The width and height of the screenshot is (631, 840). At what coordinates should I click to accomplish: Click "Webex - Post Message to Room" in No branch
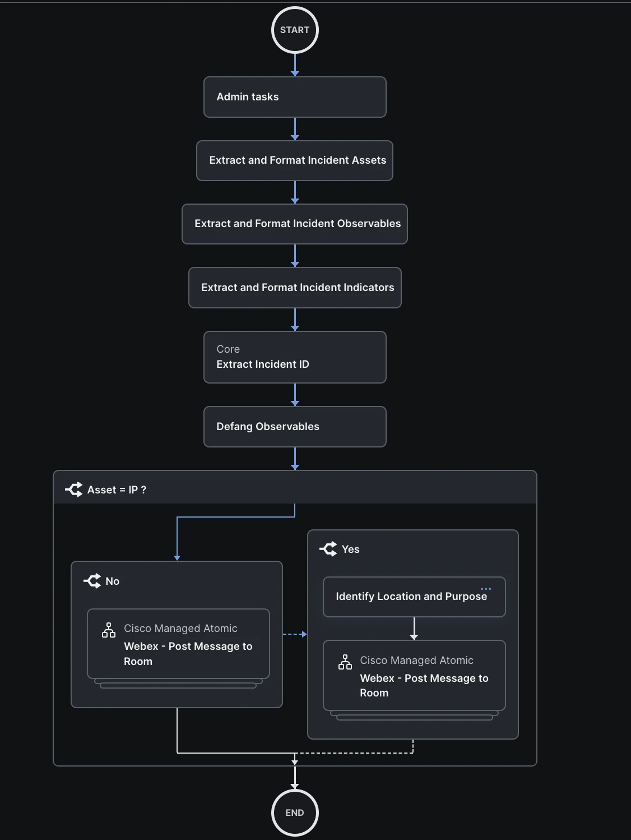point(188,654)
